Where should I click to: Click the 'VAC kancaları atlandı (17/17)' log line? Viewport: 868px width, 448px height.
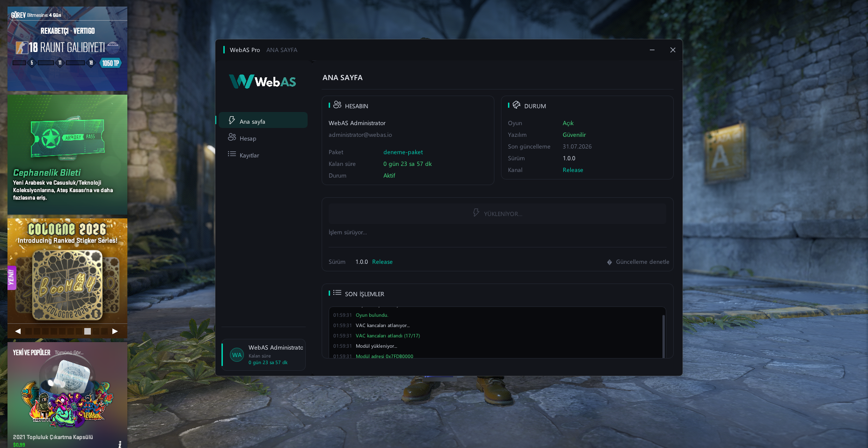pyautogui.click(x=388, y=336)
